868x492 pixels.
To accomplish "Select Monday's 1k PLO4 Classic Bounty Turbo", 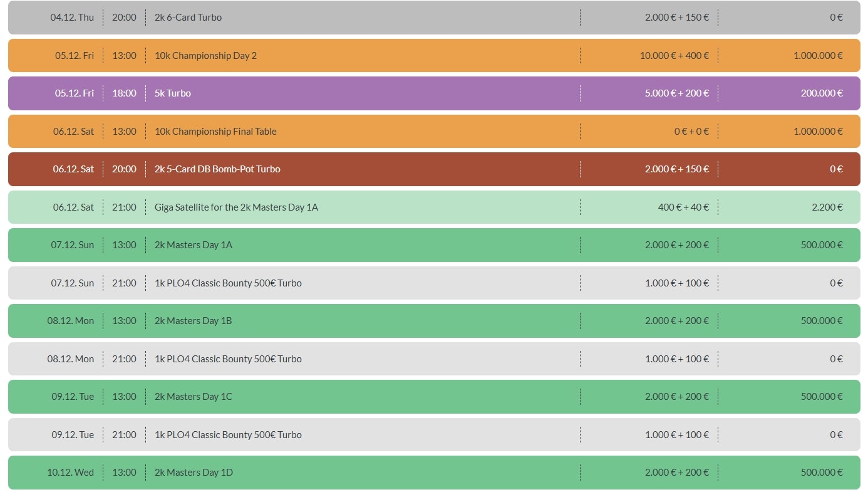I will (x=228, y=359).
